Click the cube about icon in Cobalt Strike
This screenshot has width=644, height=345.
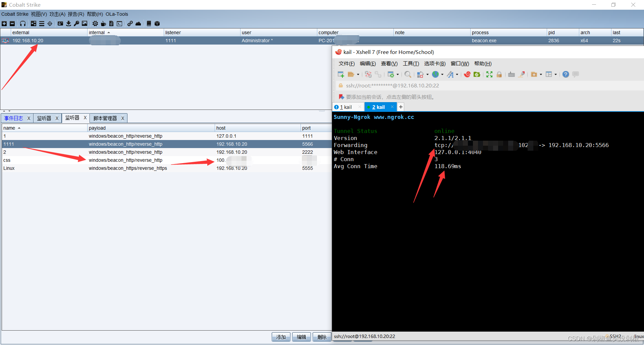157,23
